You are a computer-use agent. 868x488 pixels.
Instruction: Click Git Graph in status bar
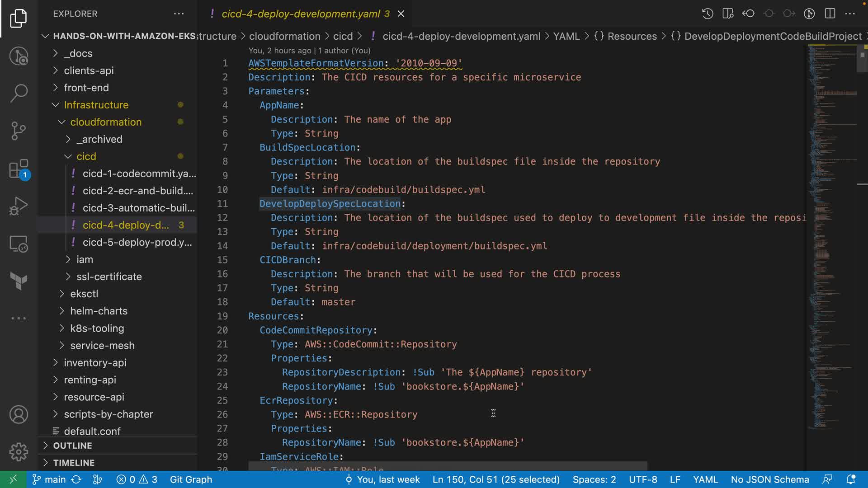click(x=191, y=479)
